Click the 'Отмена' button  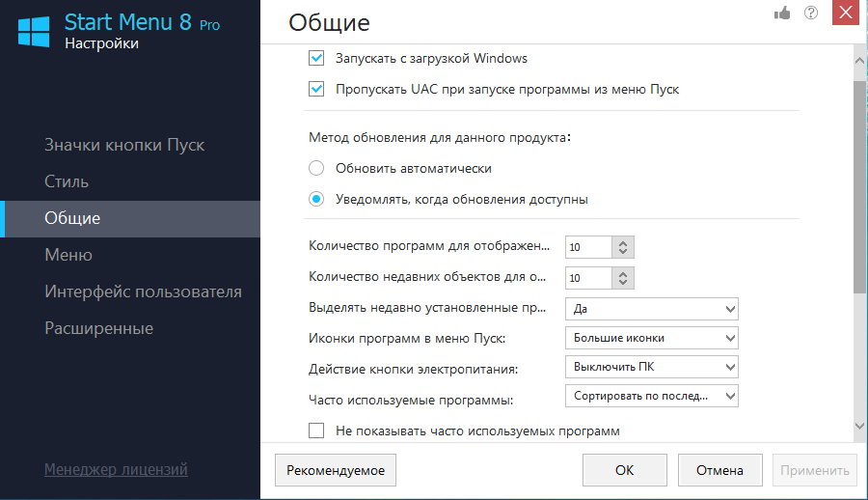719,470
